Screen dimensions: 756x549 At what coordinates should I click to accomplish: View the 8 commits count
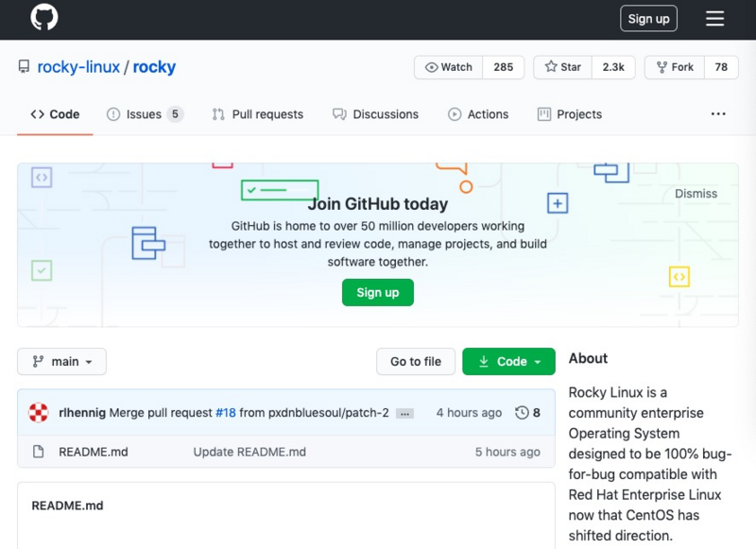tap(537, 413)
